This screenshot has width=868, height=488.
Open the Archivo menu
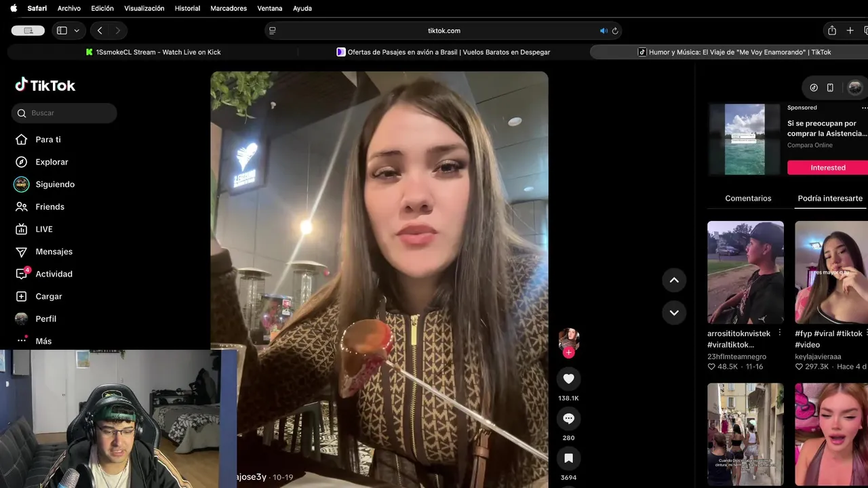[69, 8]
